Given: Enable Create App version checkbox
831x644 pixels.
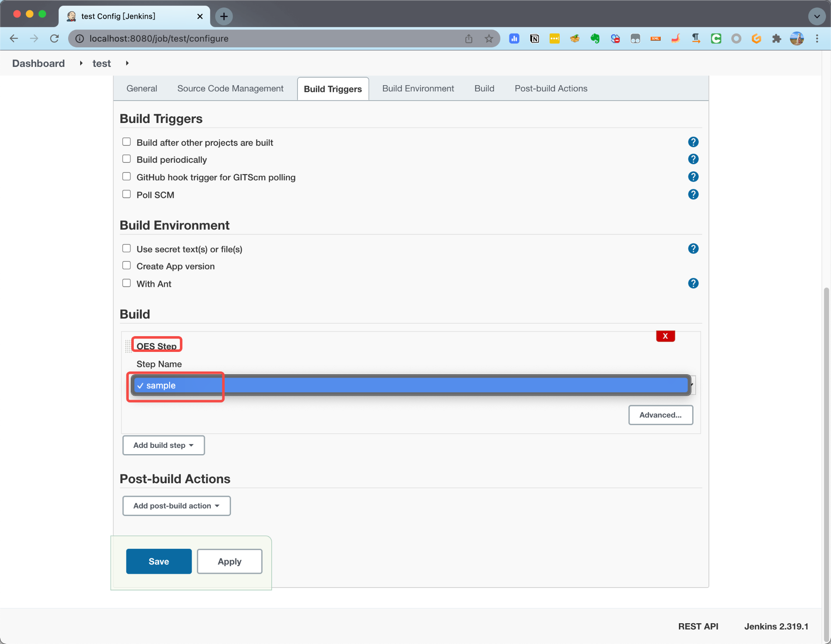Looking at the screenshot, I should coord(127,265).
